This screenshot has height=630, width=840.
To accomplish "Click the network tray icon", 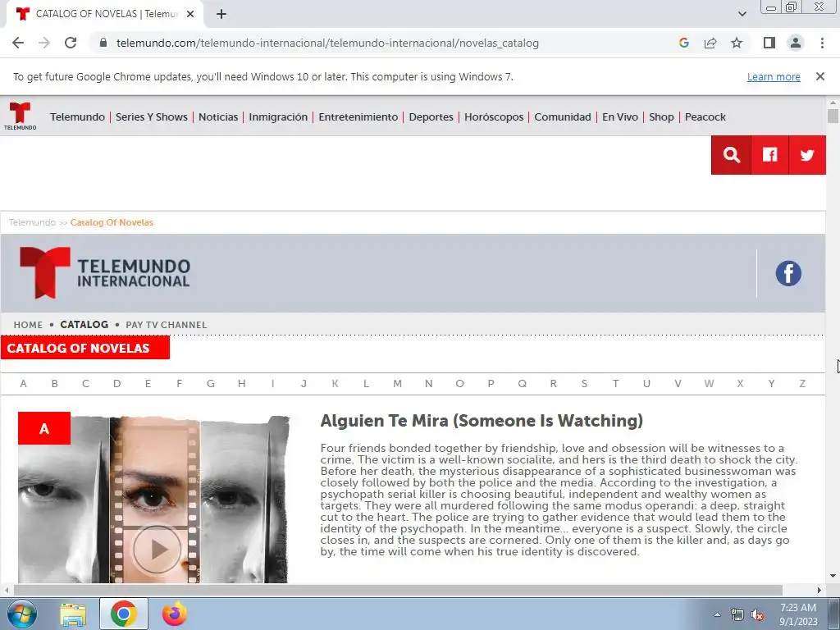I will tap(737, 614).
